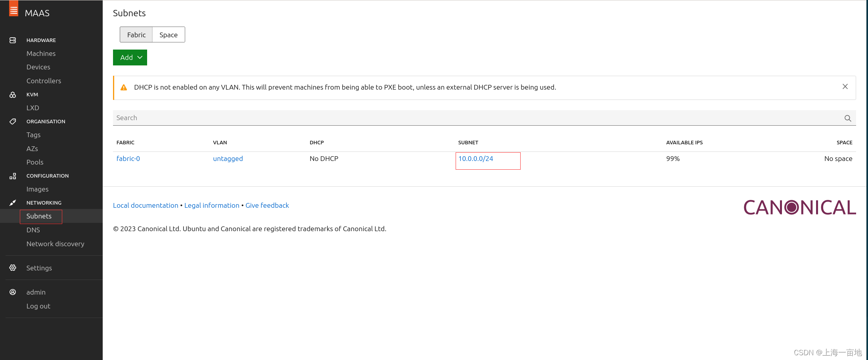Click the No space cell text
Screen dimensions: 868x360
click(838, 159)
